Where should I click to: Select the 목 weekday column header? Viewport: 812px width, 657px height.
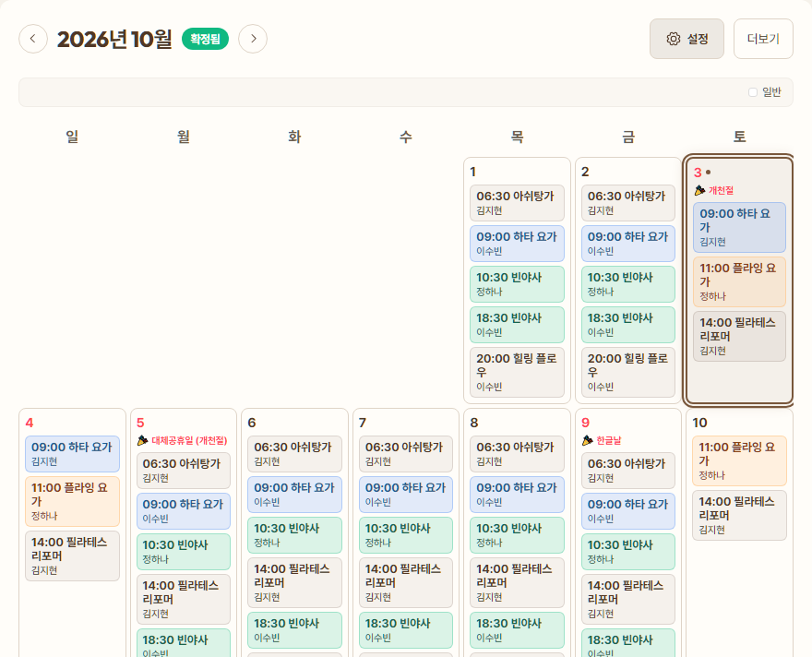click(x=517, y=137)
